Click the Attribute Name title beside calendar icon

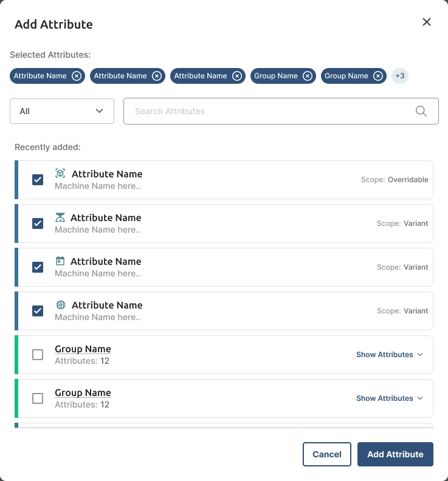(106, 261)
